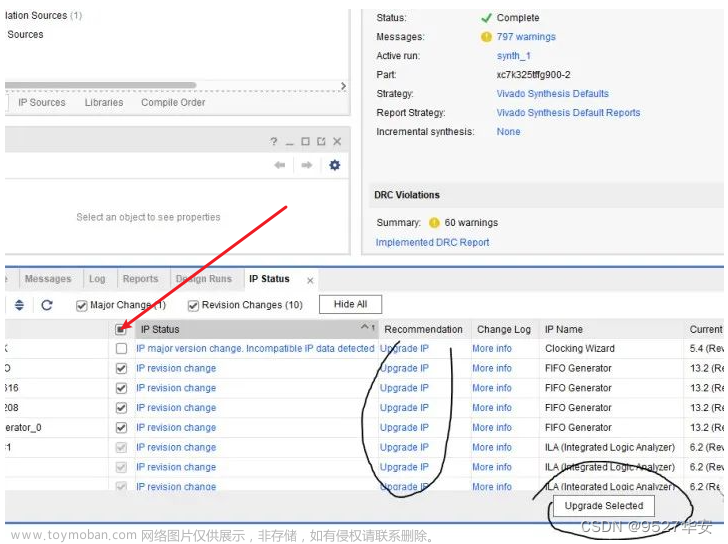728x544 pixels.
Task: Switch to the Log tab
Action: click(97, 278)
